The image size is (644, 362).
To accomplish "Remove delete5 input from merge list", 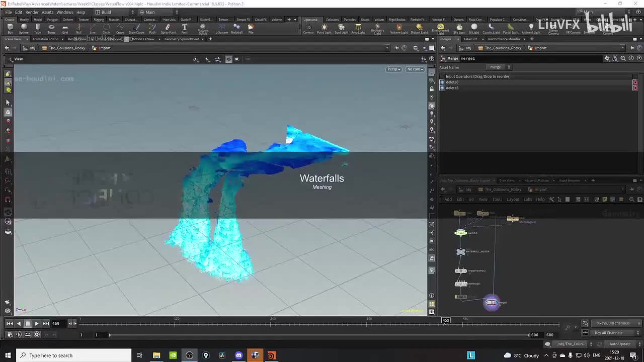I will [635, 88].
